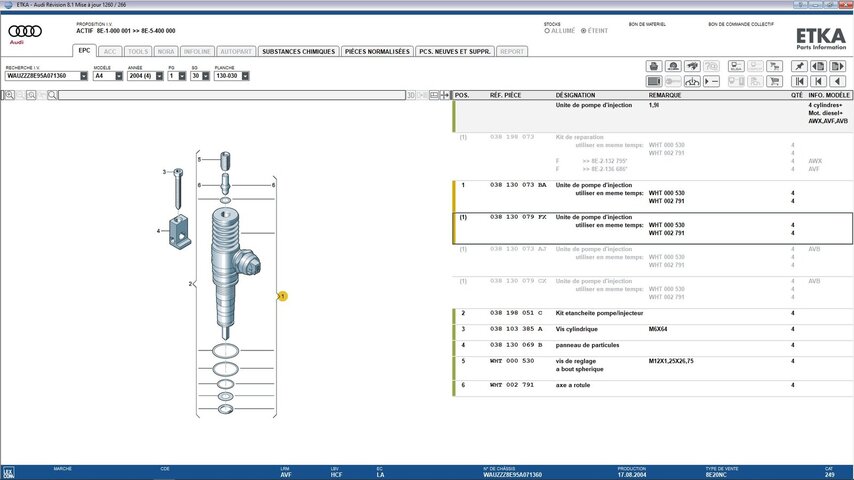Image resolution: width=854 pixels, height=480 pixels.
Task: Open the shopping cart icon
Action: 774,81
